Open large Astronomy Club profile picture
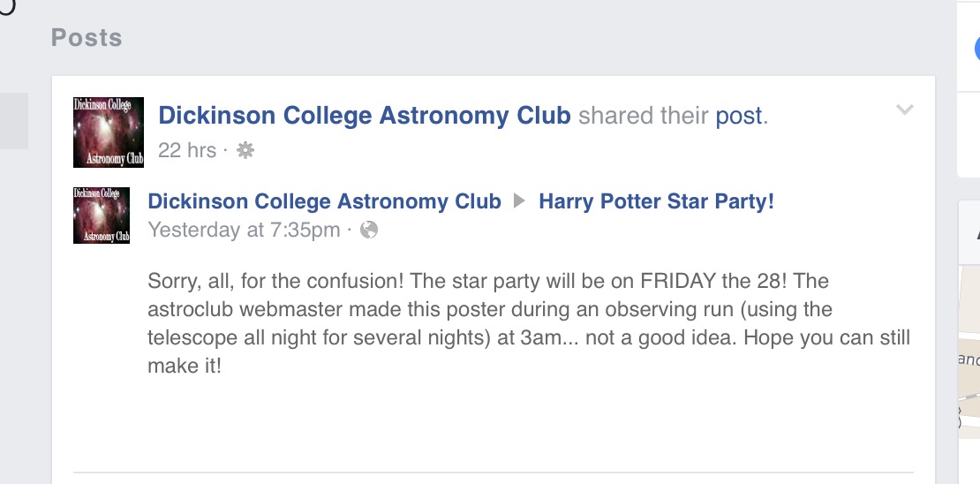The image size is (980, 484). click(109, 132)
